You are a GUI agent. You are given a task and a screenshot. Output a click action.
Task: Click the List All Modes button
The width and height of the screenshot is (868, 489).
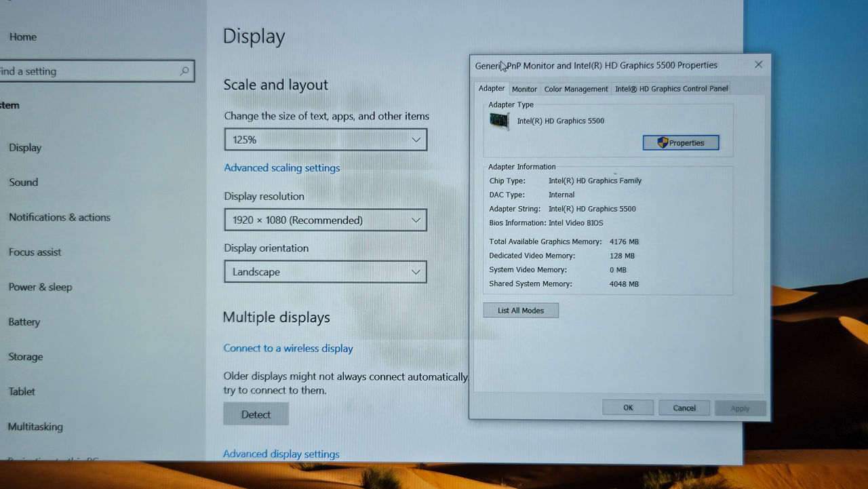521,311
